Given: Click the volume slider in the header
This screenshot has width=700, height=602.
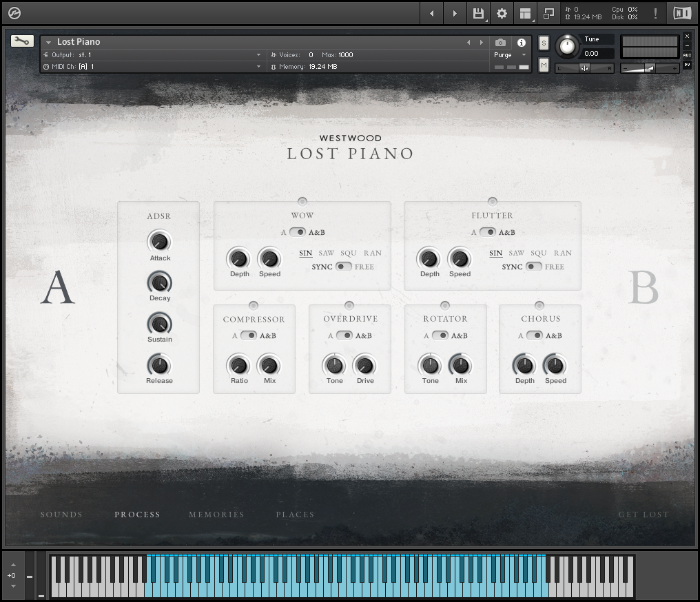Looking at the screenshot, I should pos(650,68).
